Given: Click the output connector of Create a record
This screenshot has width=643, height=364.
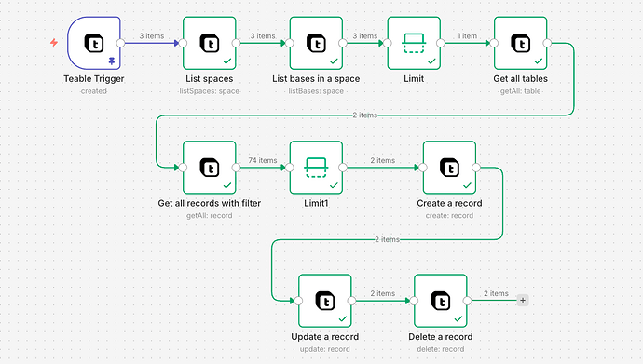Looking at the screenshot, I should [476, 168].
